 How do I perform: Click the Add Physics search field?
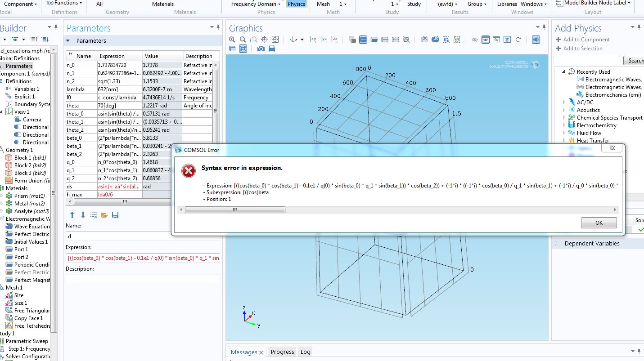tap(587, 61)
